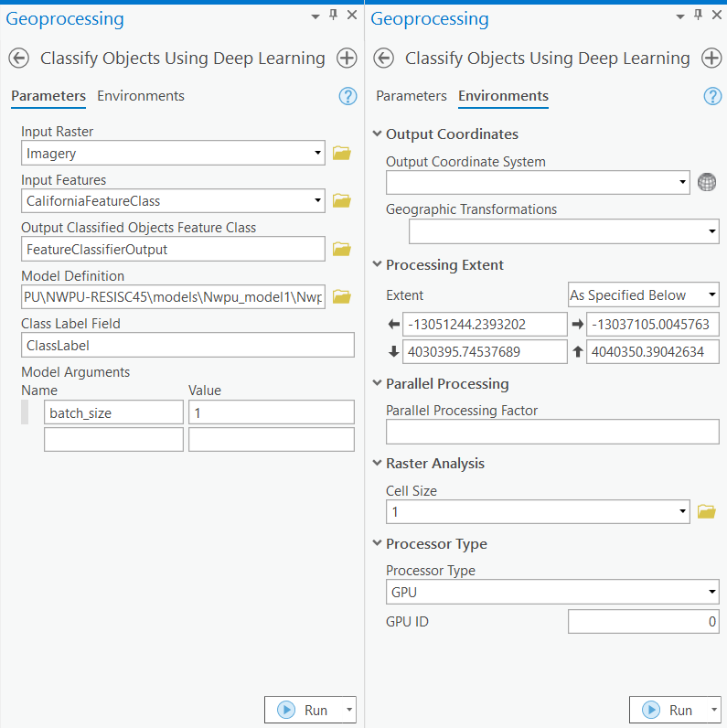727x728 pixels.
Task: Open coordinate system globe icon
Action: (x=706, y=182)
